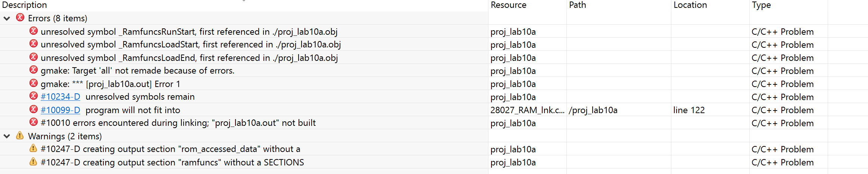Collapse the Warnings (2 items) group
Screen dimensions: 868x174
(x=7, y=136)
